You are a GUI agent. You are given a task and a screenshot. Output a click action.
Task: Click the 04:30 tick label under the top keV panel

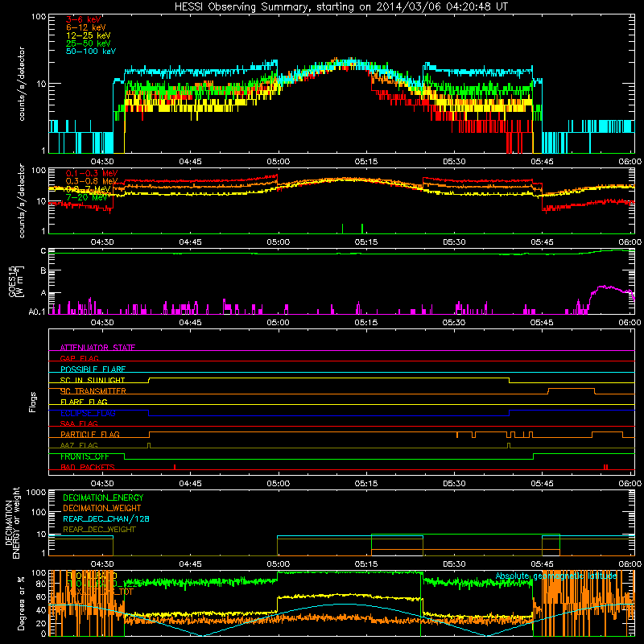point(102,162)
